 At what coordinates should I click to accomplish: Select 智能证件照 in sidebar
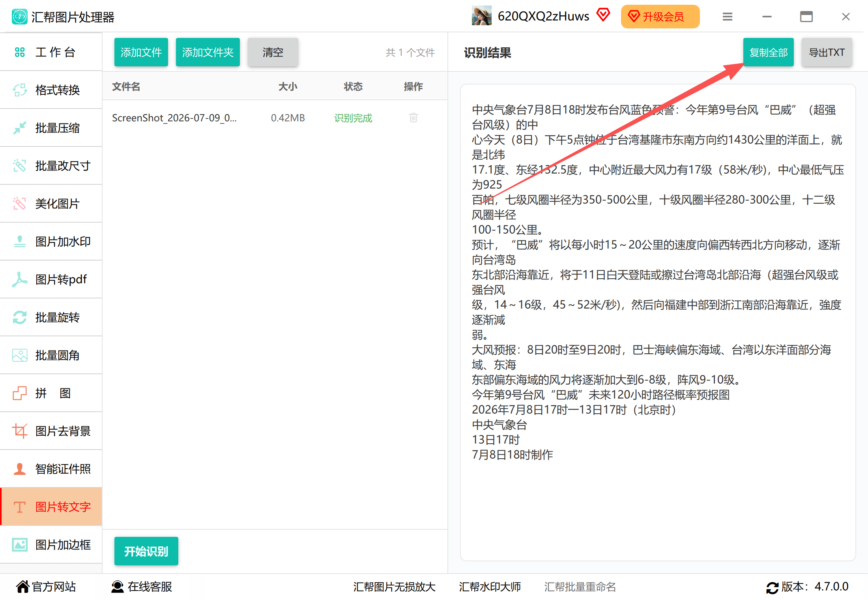pos(51,469)
